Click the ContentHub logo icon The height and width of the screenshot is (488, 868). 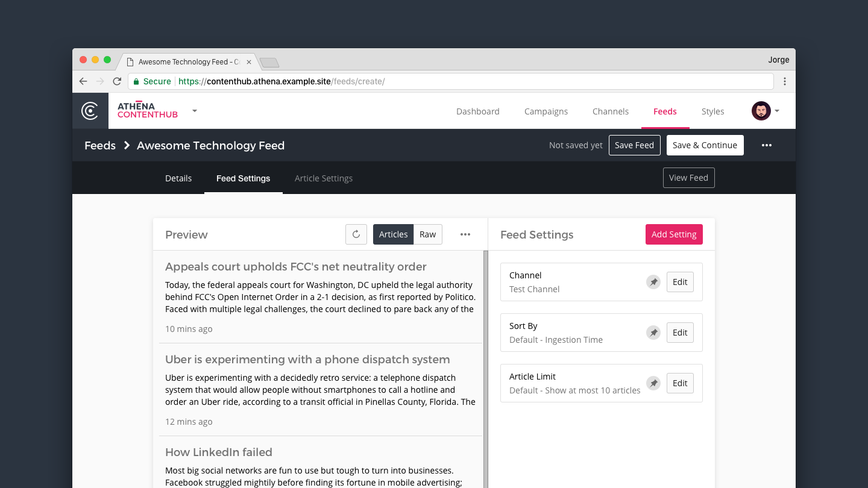point(90,111)
